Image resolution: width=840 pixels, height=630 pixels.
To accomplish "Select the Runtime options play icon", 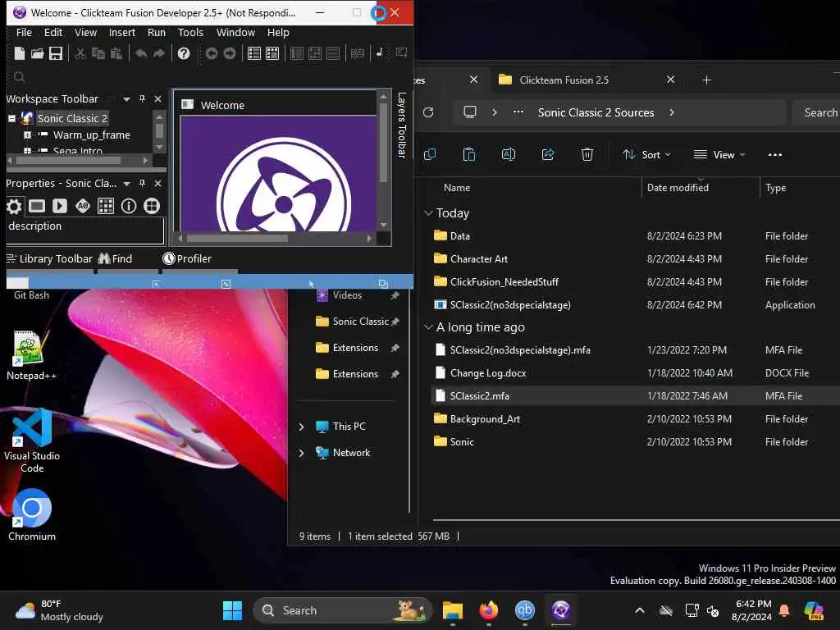I will (x=59, y=206).
